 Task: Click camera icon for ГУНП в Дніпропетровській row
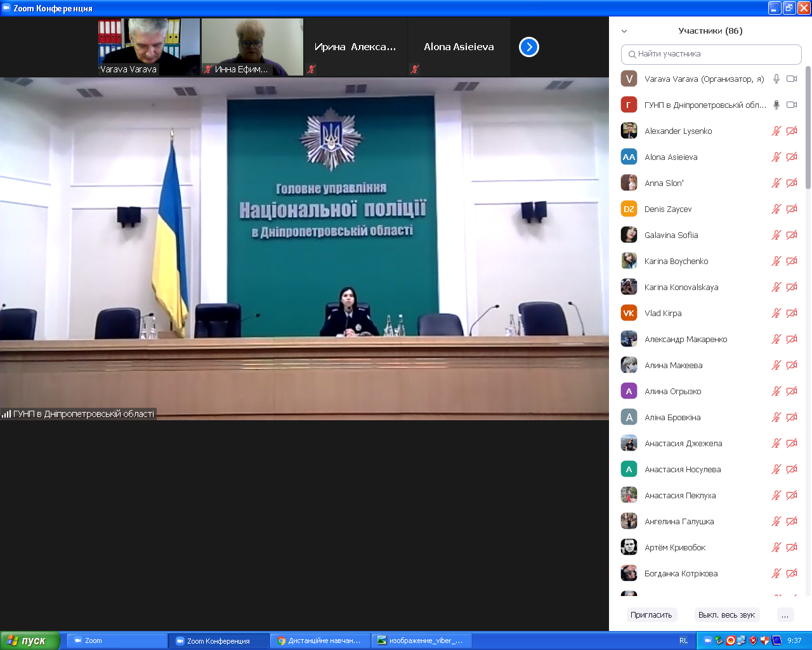[x=792, y=105]
